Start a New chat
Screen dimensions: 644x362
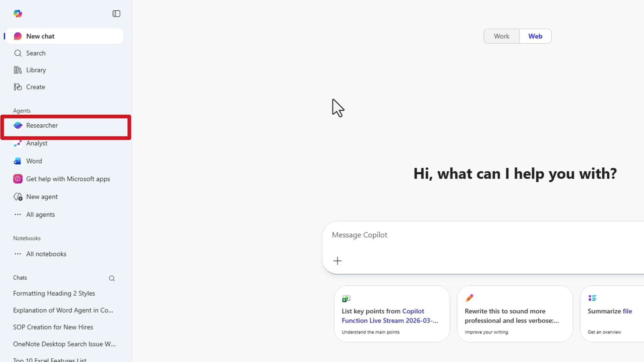pyautogui.click(x=40, y=36)
